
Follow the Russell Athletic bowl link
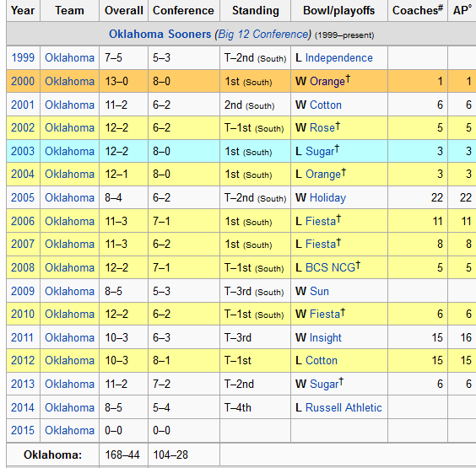tap(343, 408)
